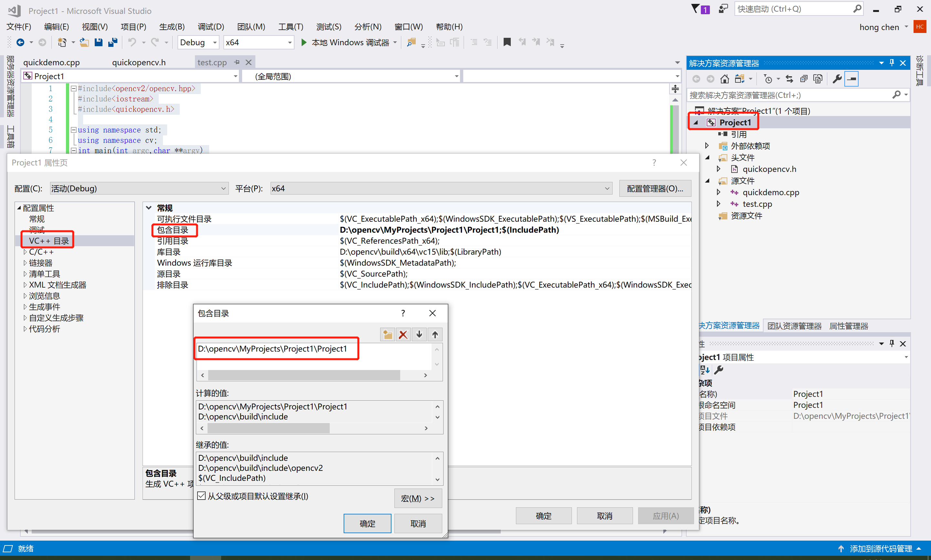This screenshot has height=560, width=931.
Task: Click Show All Files icon in Solution Explorer toolbar
Action: coord(818,79)
